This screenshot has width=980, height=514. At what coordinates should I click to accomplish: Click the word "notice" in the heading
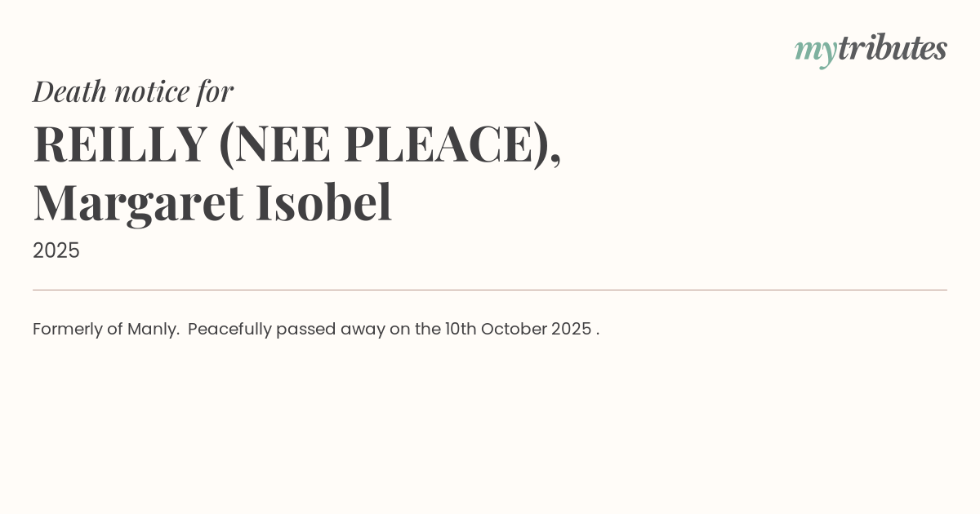point(152,91)
